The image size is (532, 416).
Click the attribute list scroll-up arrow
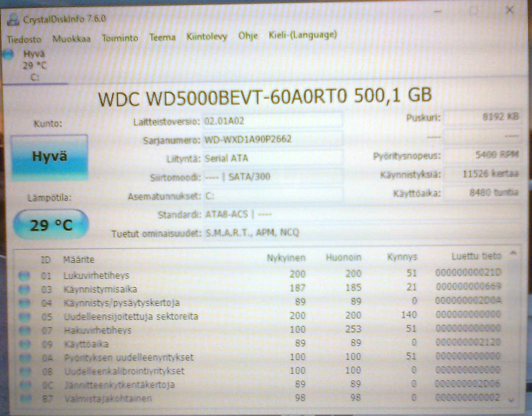pyautogui.click(x=513, y=253)
